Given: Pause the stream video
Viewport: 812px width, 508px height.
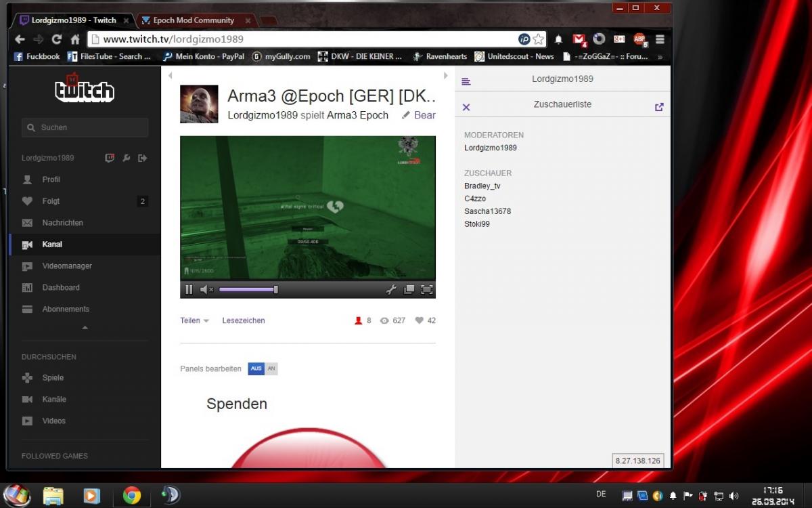Looking at the screenshot, I should pyautogui.click(x=189, y=290).
